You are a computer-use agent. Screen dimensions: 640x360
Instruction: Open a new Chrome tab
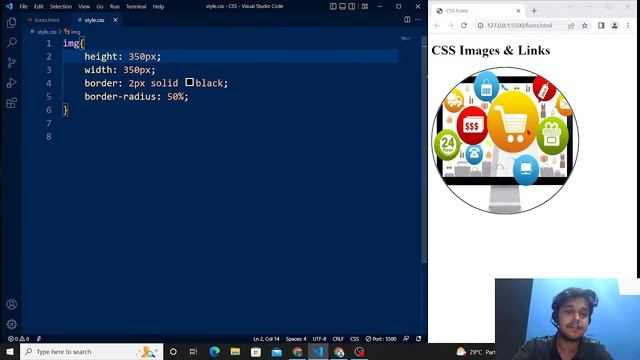coord(534,11)
